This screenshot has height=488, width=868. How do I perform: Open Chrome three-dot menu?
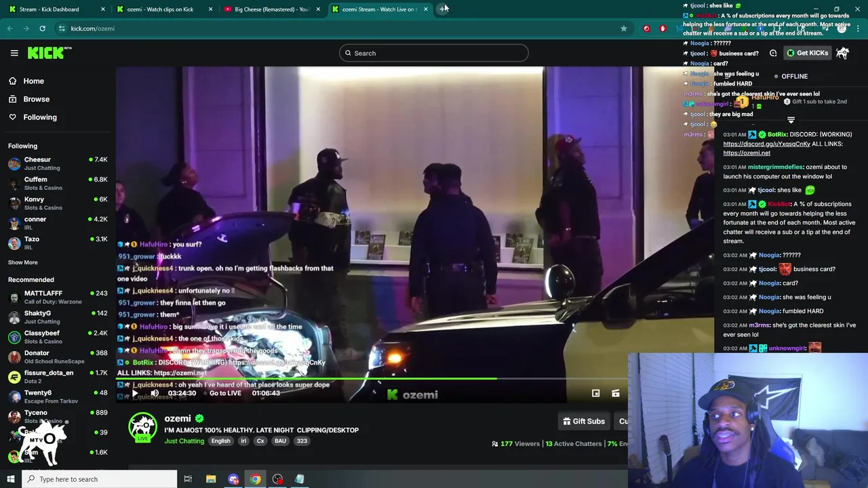tap(859, 28)
